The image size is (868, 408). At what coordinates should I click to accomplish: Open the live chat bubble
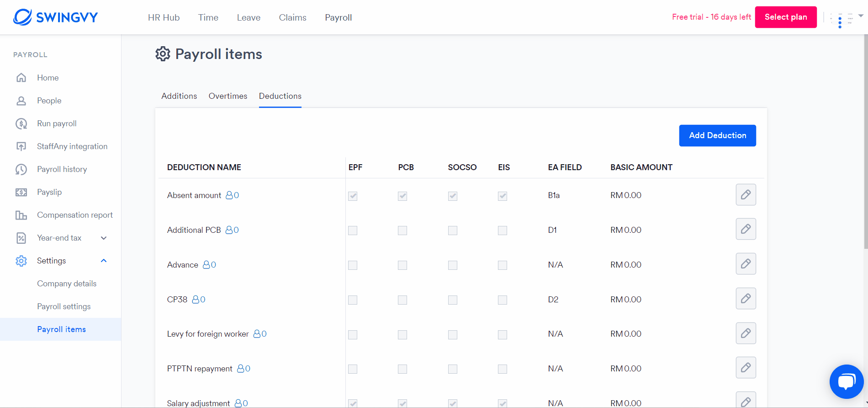[x=847, y=381]
